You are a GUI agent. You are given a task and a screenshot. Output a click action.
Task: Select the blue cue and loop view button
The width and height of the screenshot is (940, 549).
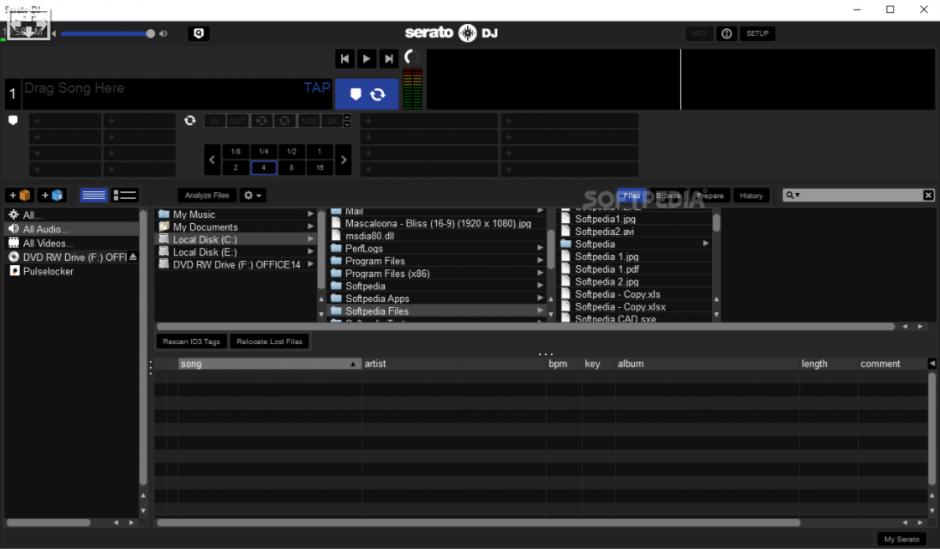[x=366, y=94]
